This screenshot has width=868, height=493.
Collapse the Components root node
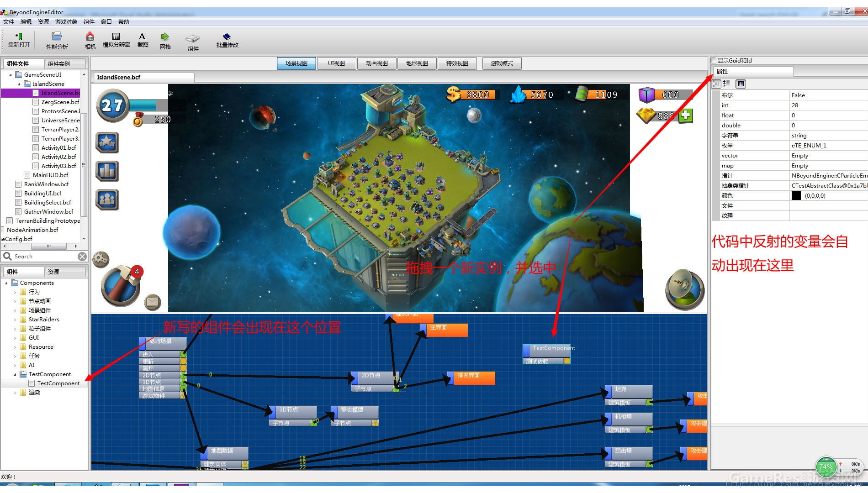6,283
